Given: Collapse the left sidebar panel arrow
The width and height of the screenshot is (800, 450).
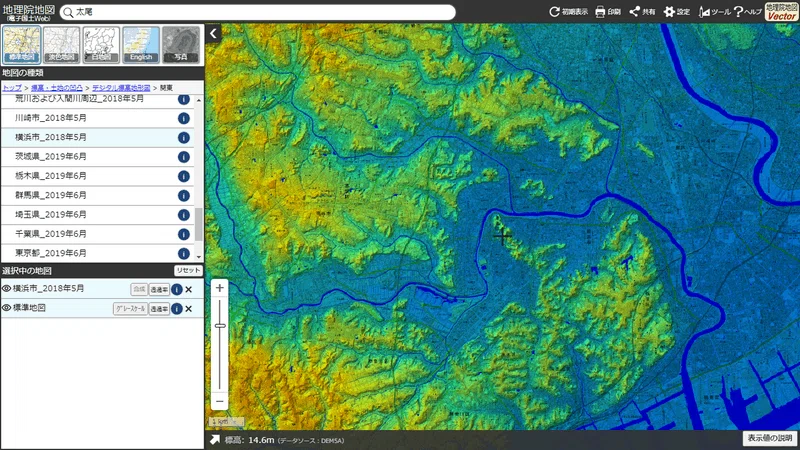Looking at the screenshot, I should (x=214, y=34).
